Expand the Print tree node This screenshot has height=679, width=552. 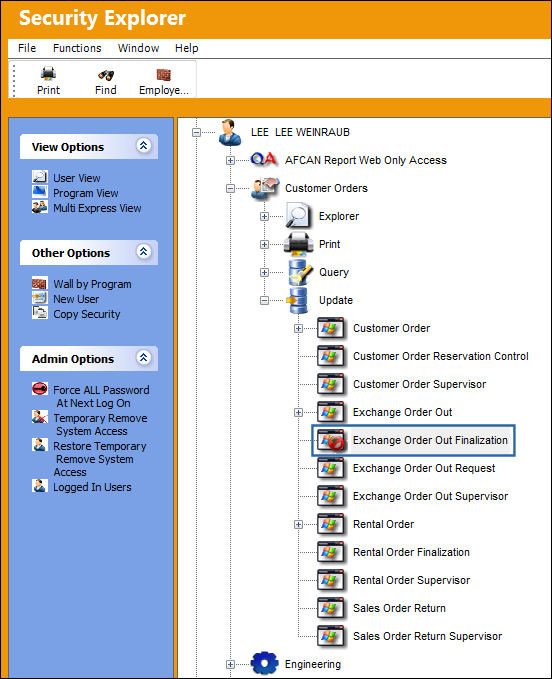pyautogui.click(x=264, y=245)
